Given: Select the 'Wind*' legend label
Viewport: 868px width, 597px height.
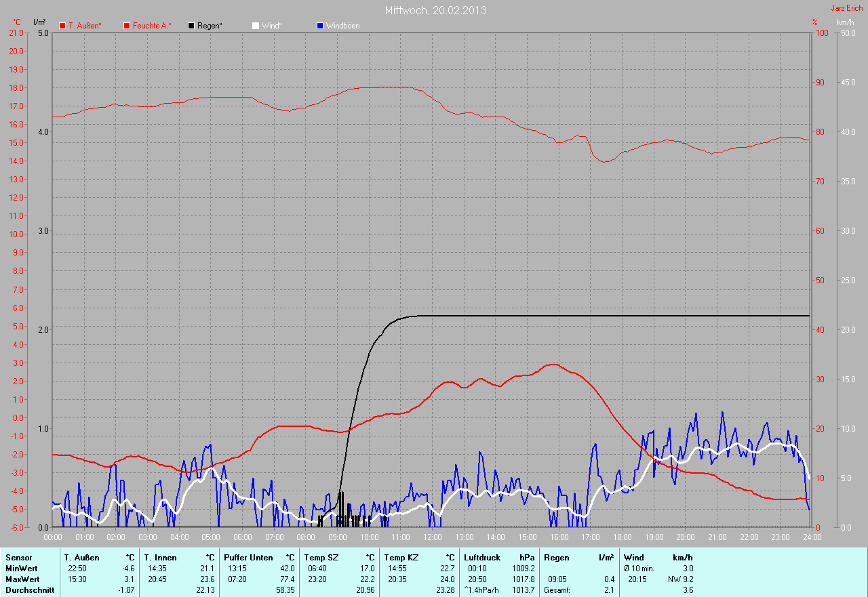Looking at the screenshot, I should pos(271,26).
